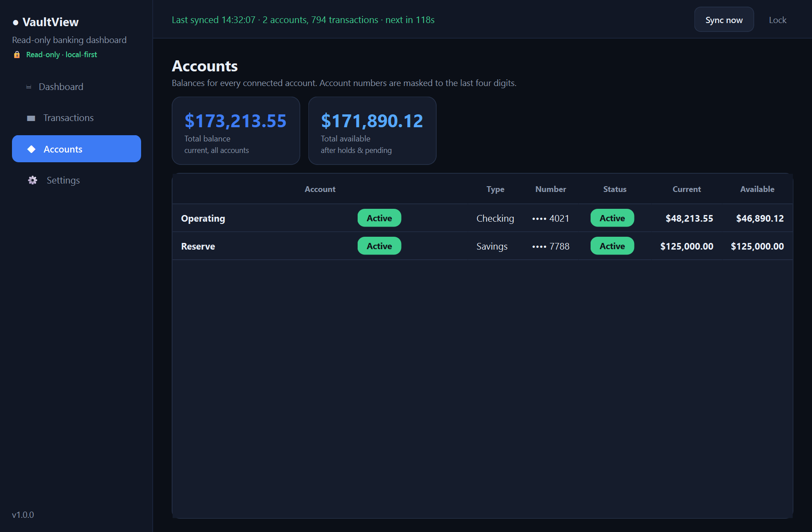
Task: Click the padlock icon beside Read-only
Action: 17,55
